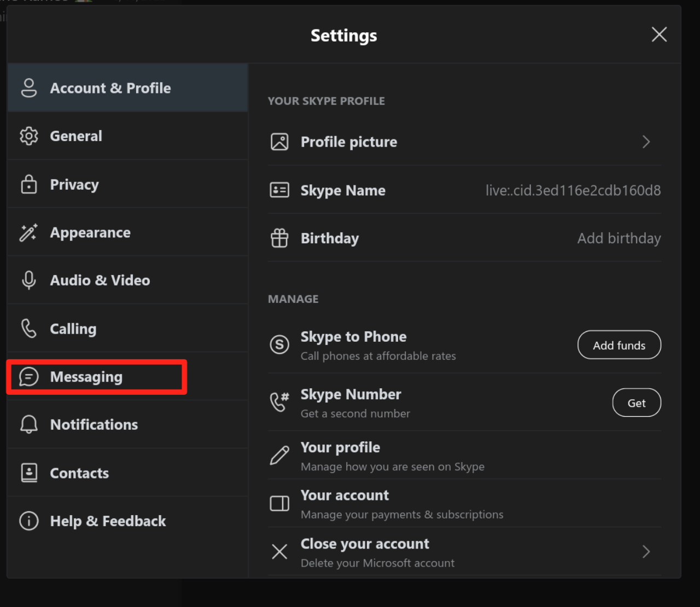Click the Notifications bell icon
This screenshot has width=700, height=607.
(29, 424)
